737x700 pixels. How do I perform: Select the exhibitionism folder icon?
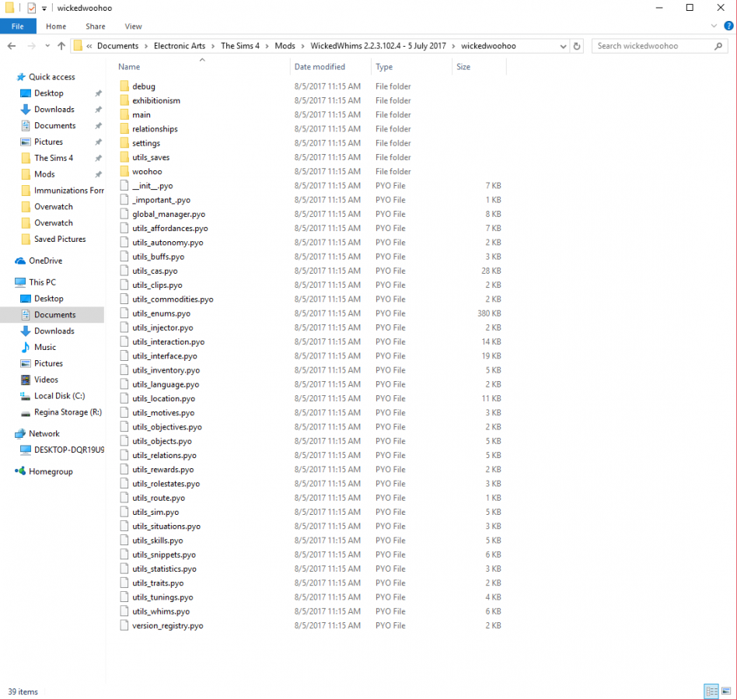124,100
